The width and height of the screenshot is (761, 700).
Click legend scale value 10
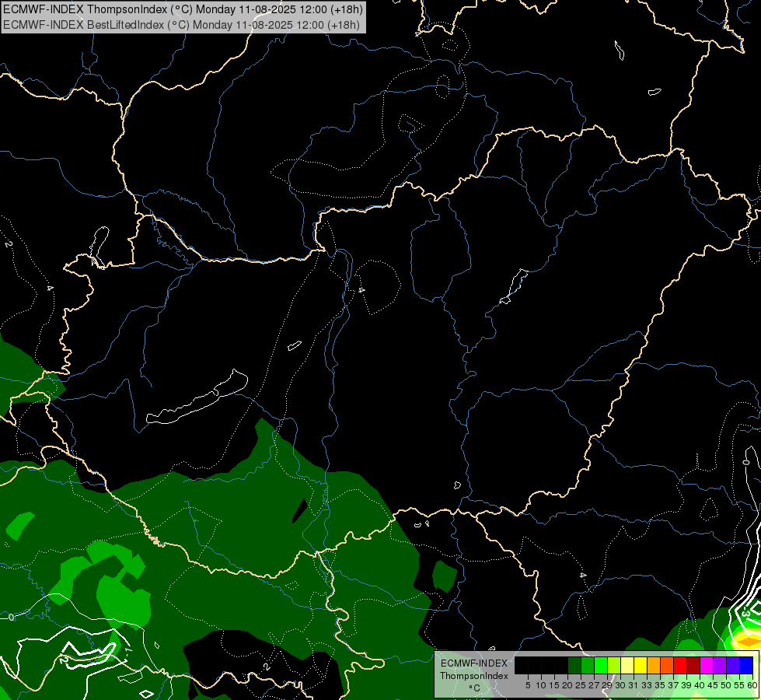pos(541,685)
